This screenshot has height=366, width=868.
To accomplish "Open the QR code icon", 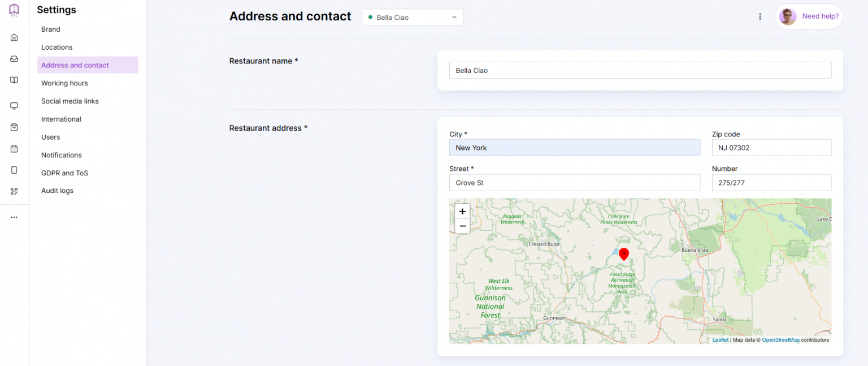I will (x=14, y=192).
